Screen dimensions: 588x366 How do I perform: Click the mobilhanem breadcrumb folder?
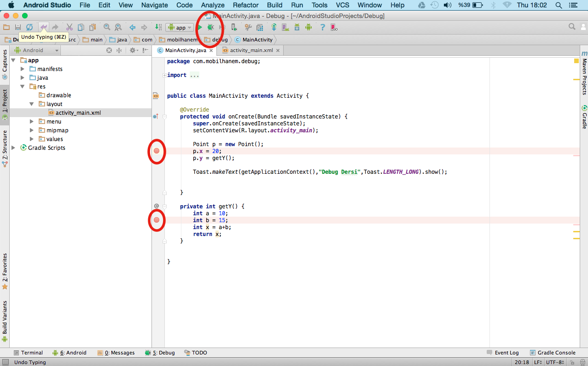tap(179, 40)
